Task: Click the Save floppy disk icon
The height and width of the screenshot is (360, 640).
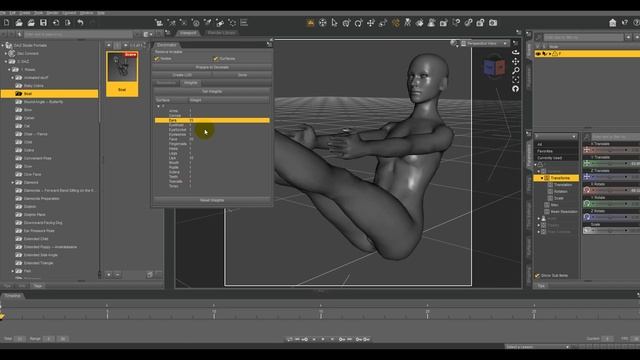Action: point(43,23)
